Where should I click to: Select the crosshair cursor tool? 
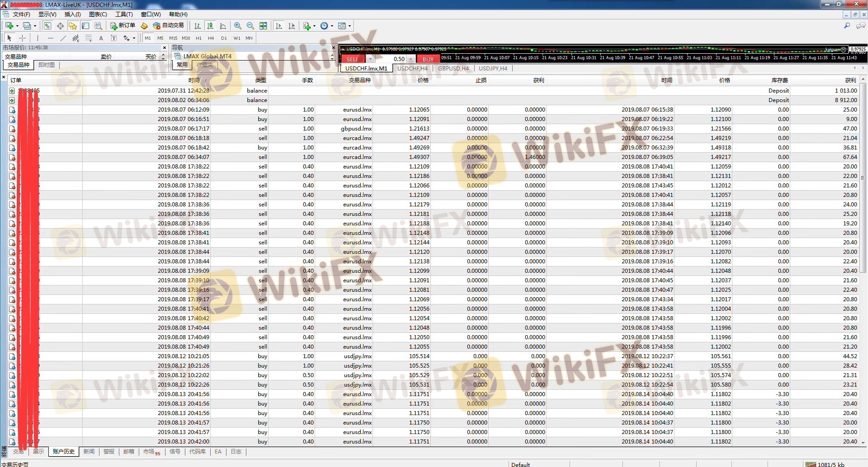click(x=22, y=38)
